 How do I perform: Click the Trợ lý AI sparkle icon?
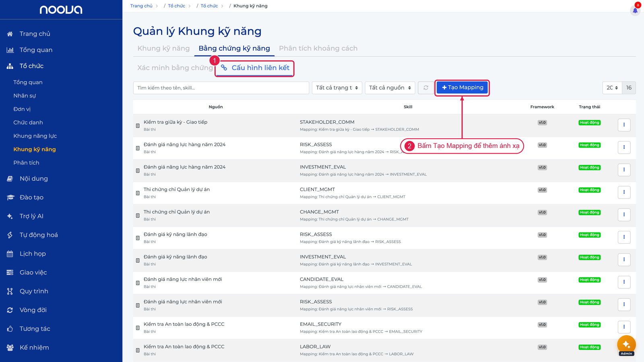point(10,216)
